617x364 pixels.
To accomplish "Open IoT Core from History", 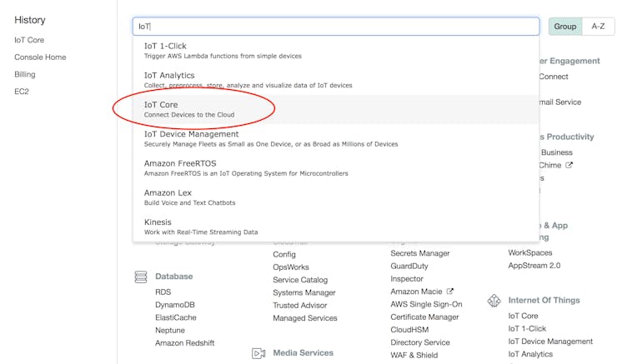I will [29, 40].
